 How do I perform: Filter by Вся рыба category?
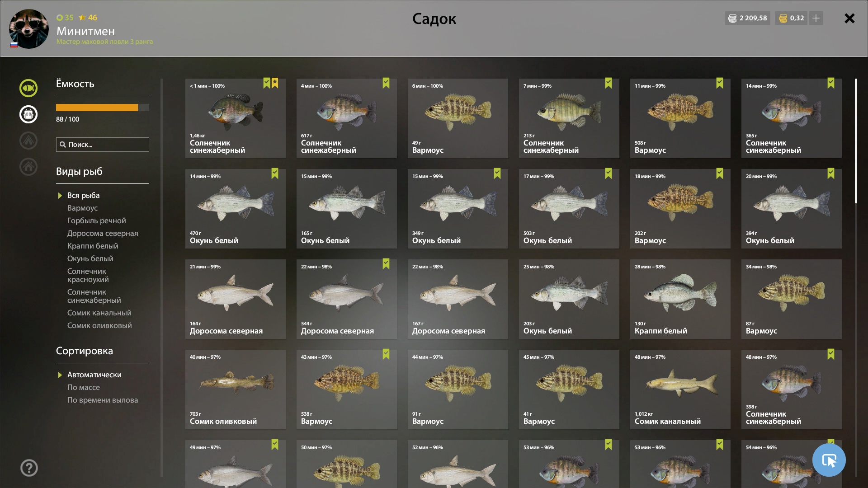(x=84, y=195)
